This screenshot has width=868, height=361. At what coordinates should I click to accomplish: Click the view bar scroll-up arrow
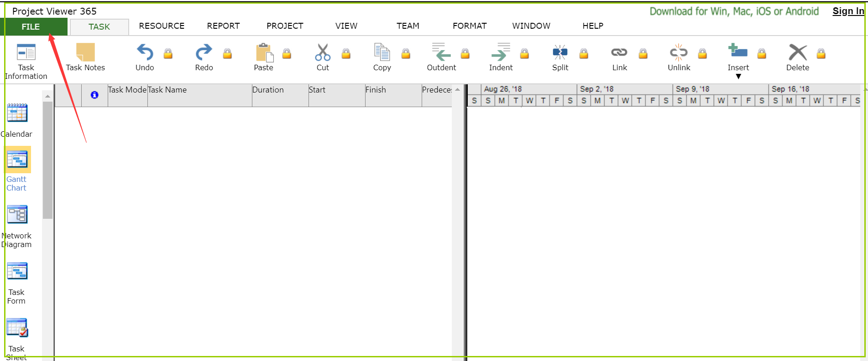[47, 96]
